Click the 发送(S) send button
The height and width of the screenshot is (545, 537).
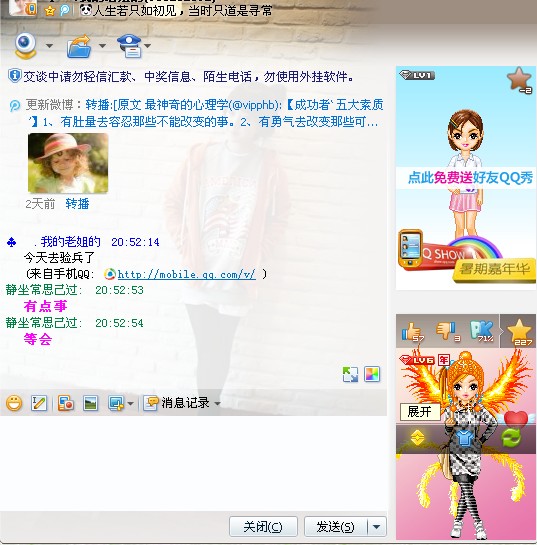pyautogui.click(x=335, y=527)
